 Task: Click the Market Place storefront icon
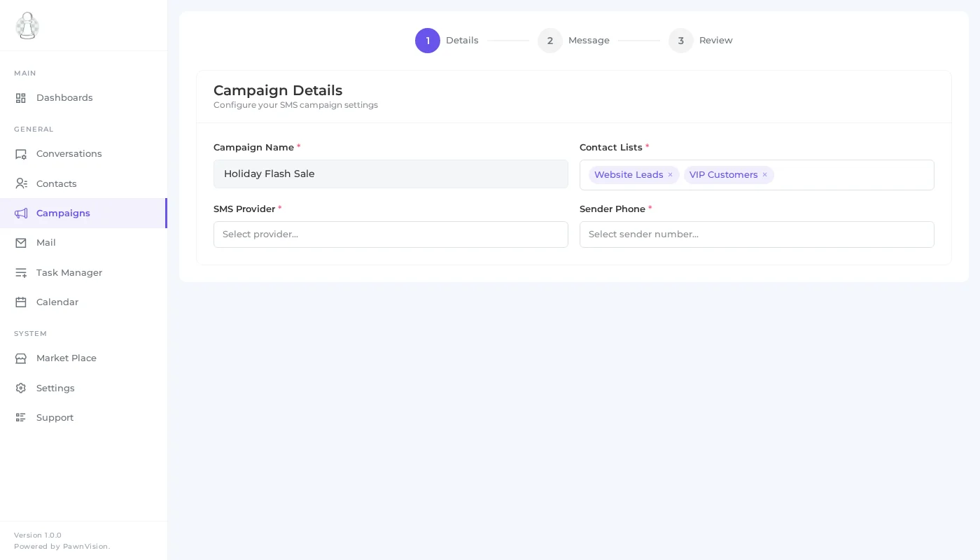pos(21,358)
